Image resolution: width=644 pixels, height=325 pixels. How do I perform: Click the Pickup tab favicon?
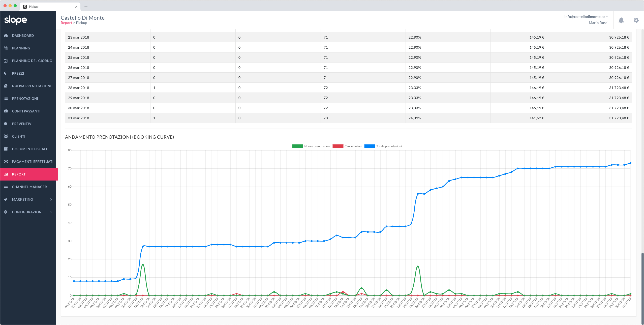[x=25, y=7]
